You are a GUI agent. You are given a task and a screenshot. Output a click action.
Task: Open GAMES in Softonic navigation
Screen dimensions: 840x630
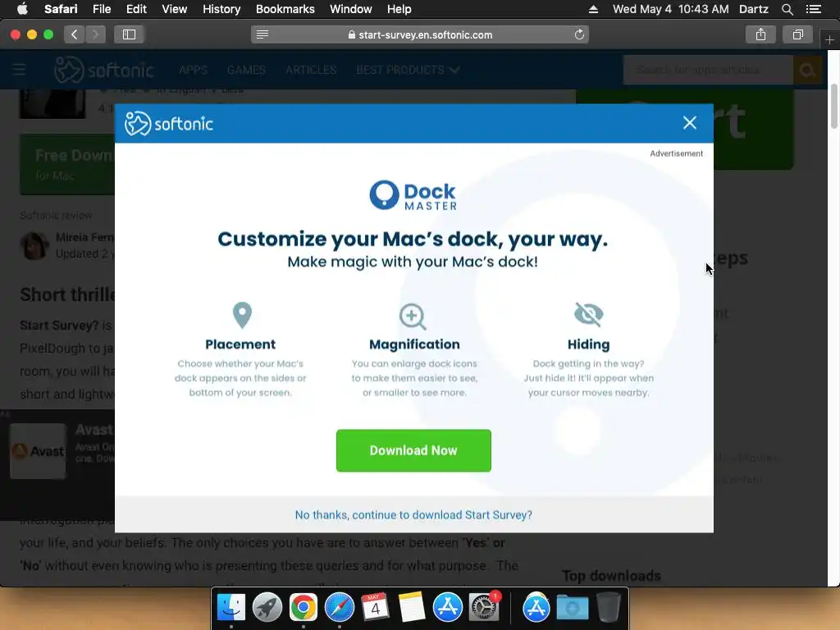point(246,71)
